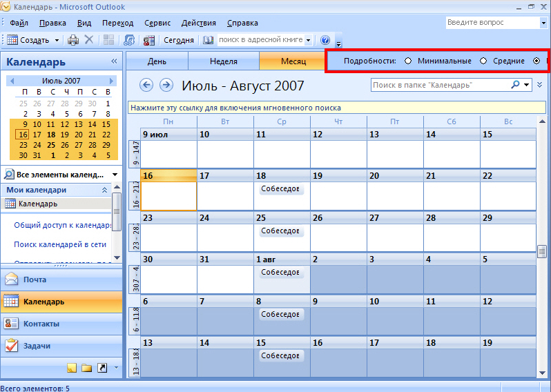The image size is (551, 392).
Task: Open the Файл menu
Action: pyautogui.click(x=19, y=23)
